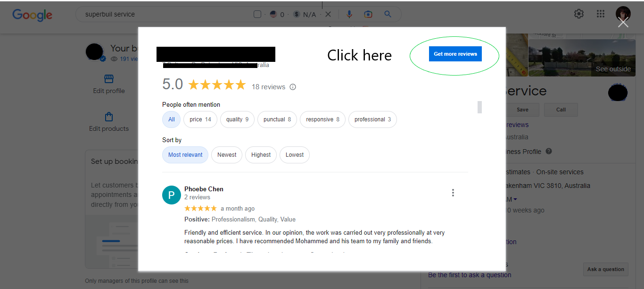The width and height of the screenshot is (644, 289).
Task: Open the Google apps grid launcher
Action: 600,14
